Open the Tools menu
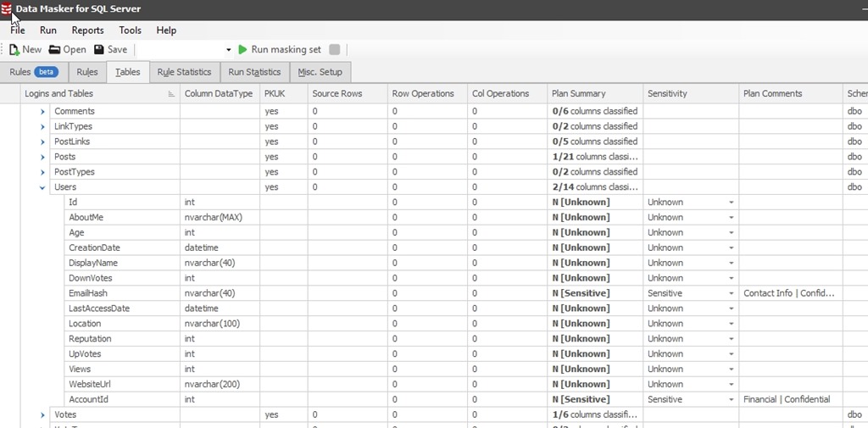The width and height of the screenshot is (868, 428). coord(130,31)
